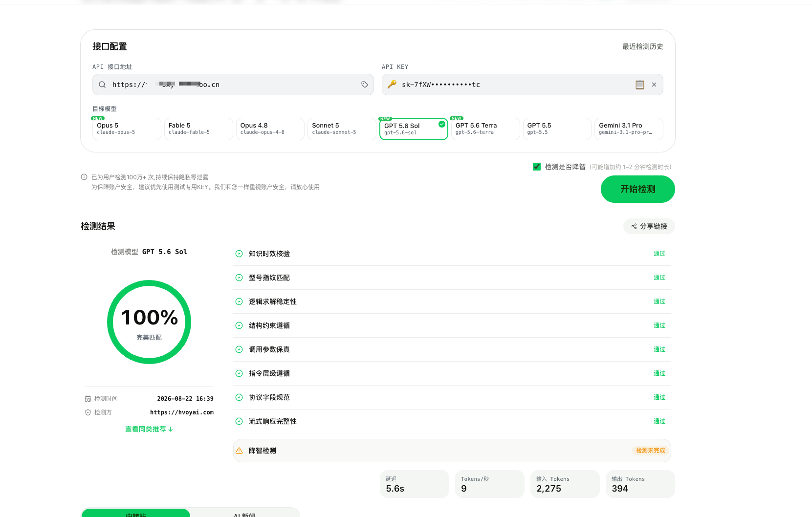
Task: Click the key icon in the API KEY field
Action: (392, 85)
